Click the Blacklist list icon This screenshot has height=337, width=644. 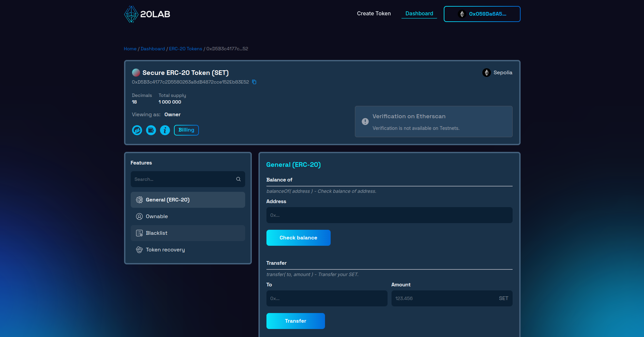pyautogui.click(x=139, y=233)
